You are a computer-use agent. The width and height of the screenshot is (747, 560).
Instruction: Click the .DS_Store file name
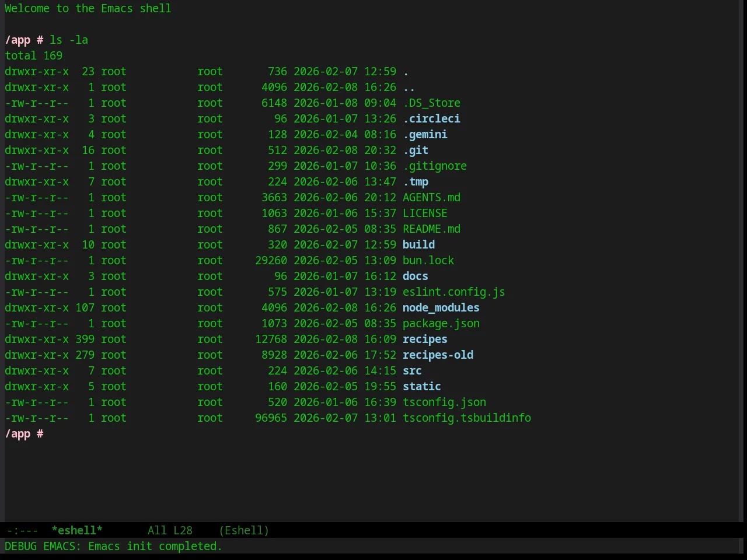[431, 103]
